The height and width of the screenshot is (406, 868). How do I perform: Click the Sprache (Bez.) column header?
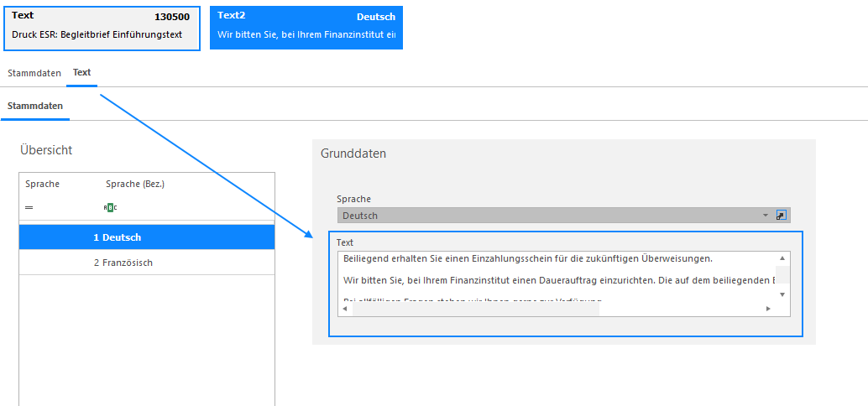click(135, 185)
